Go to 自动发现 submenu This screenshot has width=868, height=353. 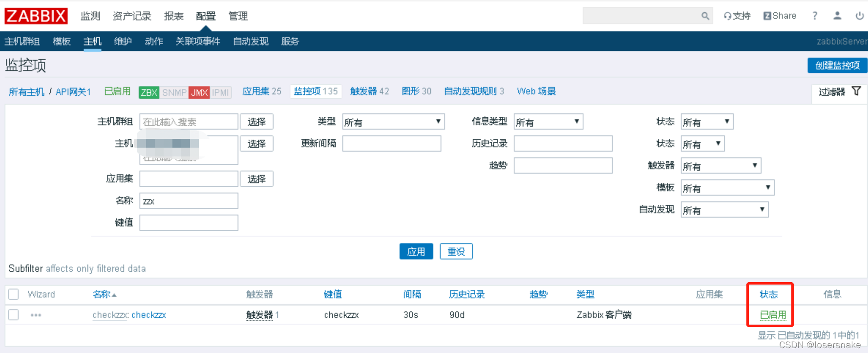click(251, 42)
